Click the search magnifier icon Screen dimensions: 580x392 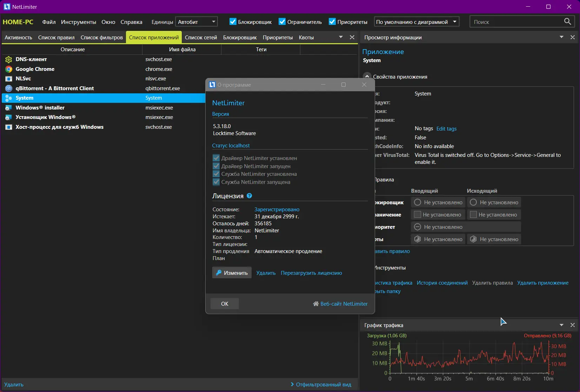click(567, 22)
